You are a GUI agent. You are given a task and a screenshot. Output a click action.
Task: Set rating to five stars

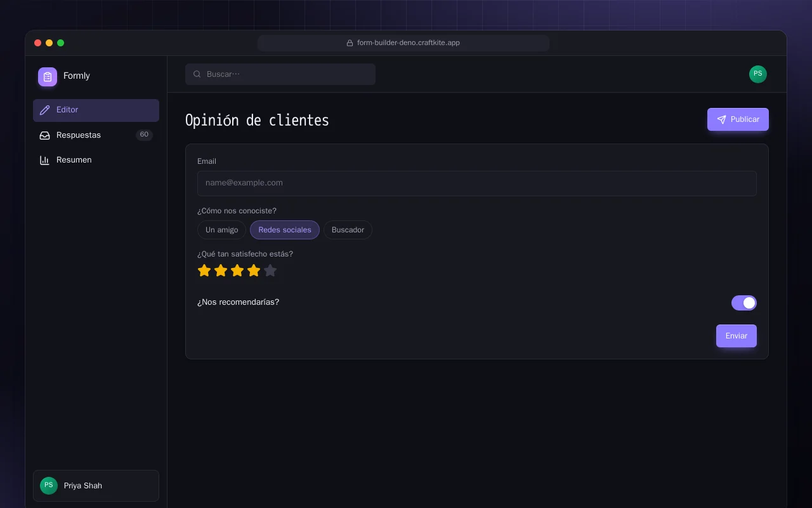270,271
